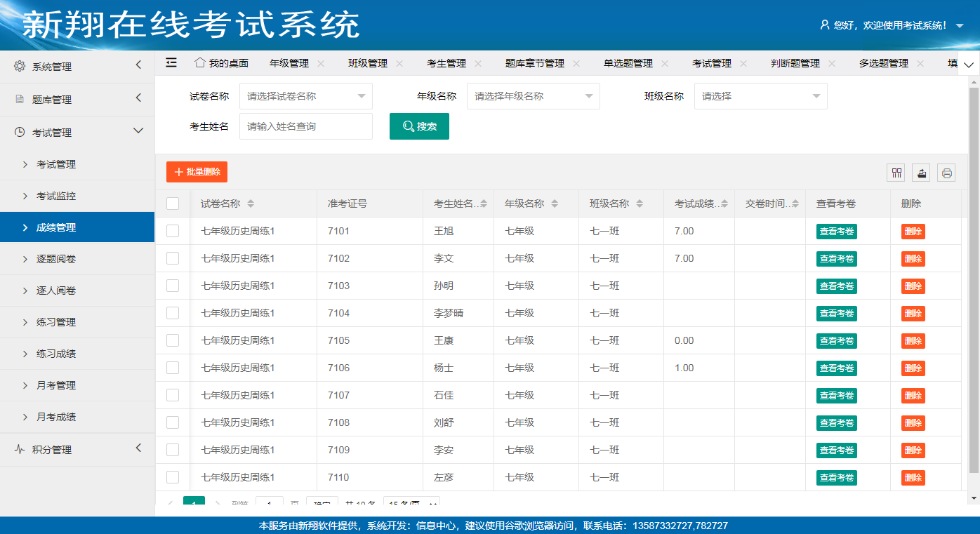The width and height of the screenshot is (980, 534).
Task: Click the 批量删除 button
Action: (x=197, y=172)
